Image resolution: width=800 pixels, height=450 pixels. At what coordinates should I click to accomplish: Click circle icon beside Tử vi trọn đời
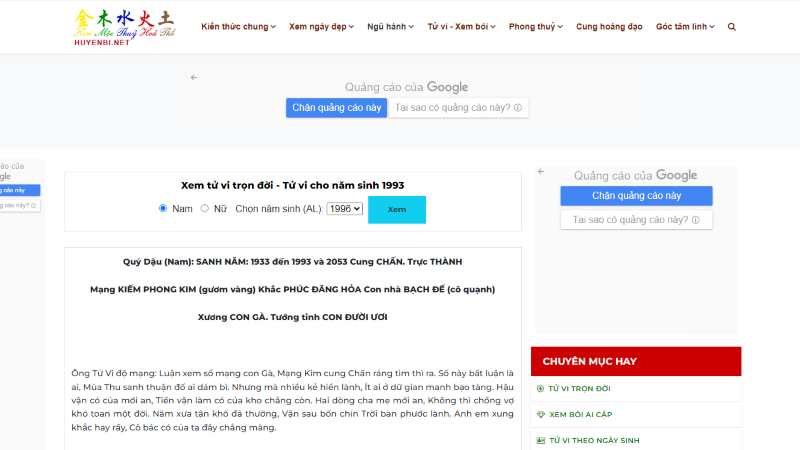click(540, 388)
